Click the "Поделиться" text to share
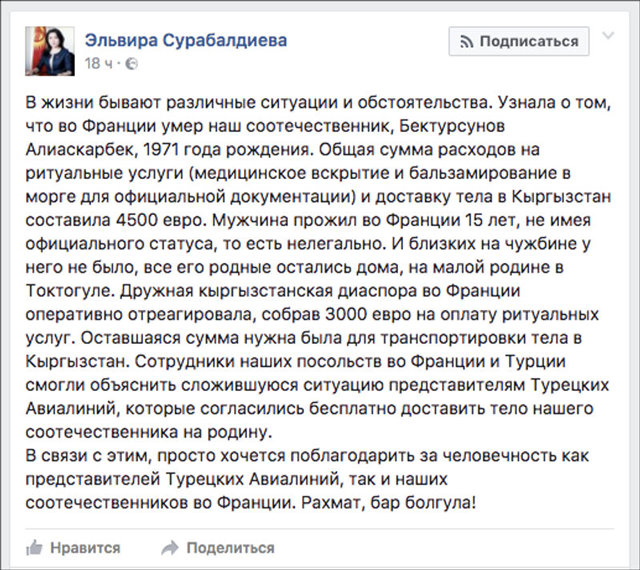This screenshot has width=640, height=570. (230, 547)
